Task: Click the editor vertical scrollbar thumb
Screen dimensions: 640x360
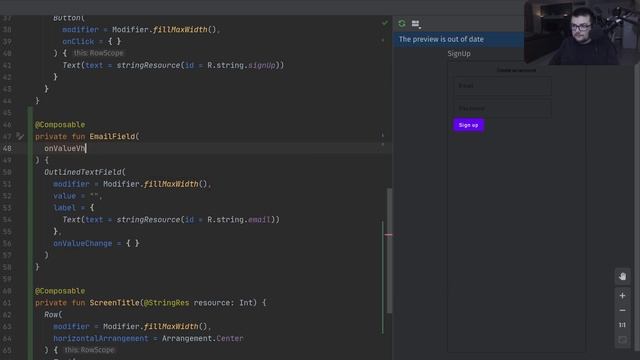Action: (389, 250)
